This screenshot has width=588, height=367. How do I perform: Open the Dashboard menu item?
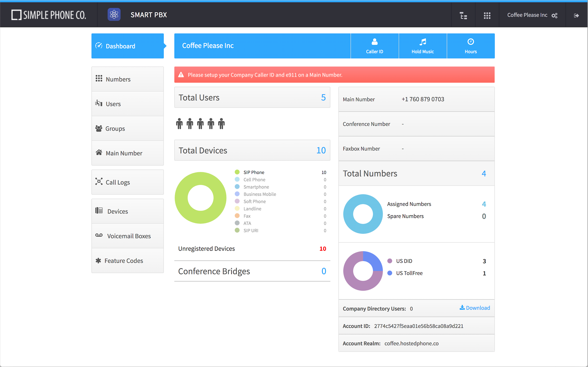point(127,46)
